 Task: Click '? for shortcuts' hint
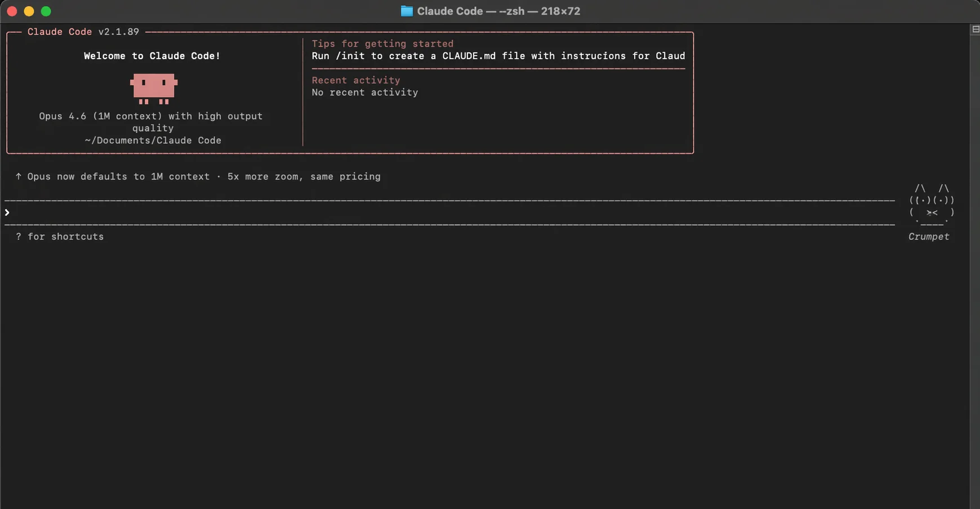coord(60,236)
